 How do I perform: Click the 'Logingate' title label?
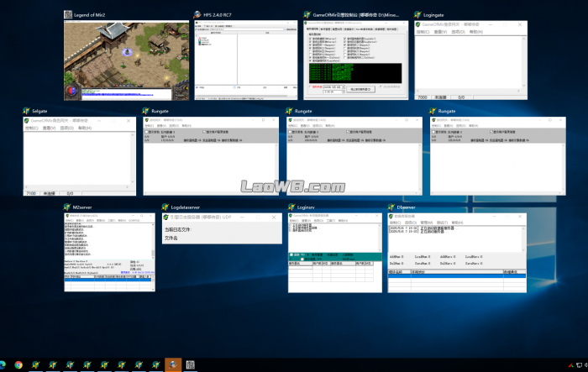[433, 15]
